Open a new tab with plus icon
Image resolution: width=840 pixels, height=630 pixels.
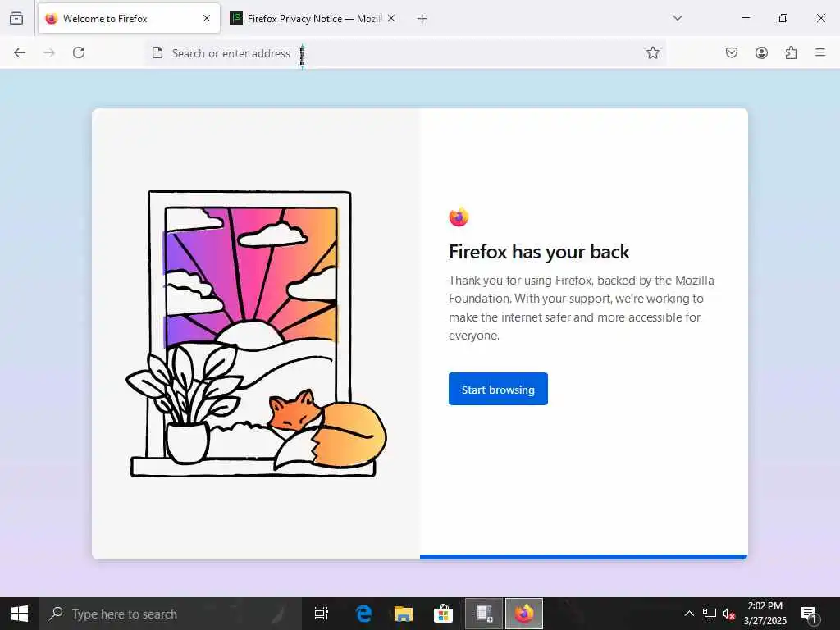pyautogui.click(x=422, y=19)
